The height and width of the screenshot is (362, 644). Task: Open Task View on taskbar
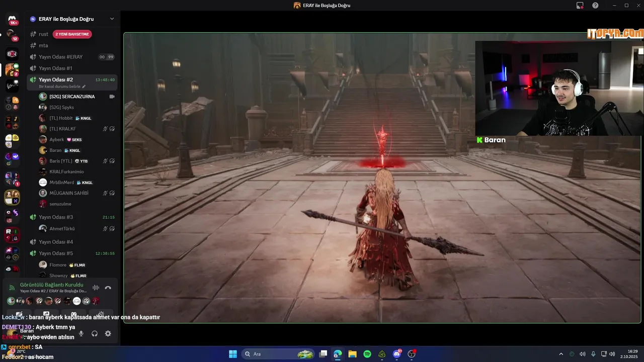324,354
